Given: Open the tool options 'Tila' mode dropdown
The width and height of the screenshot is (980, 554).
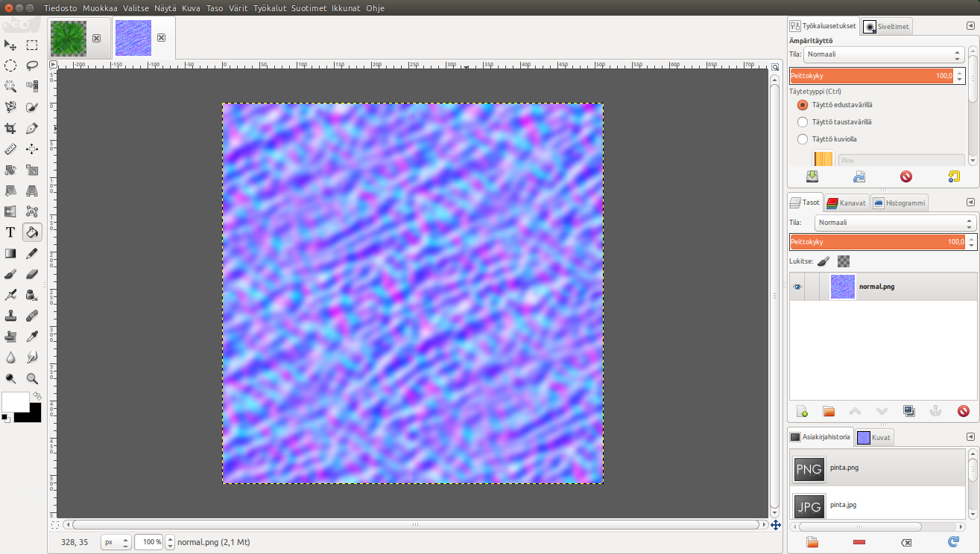Looking at the screenshot, I should click(x=884, y=55).
